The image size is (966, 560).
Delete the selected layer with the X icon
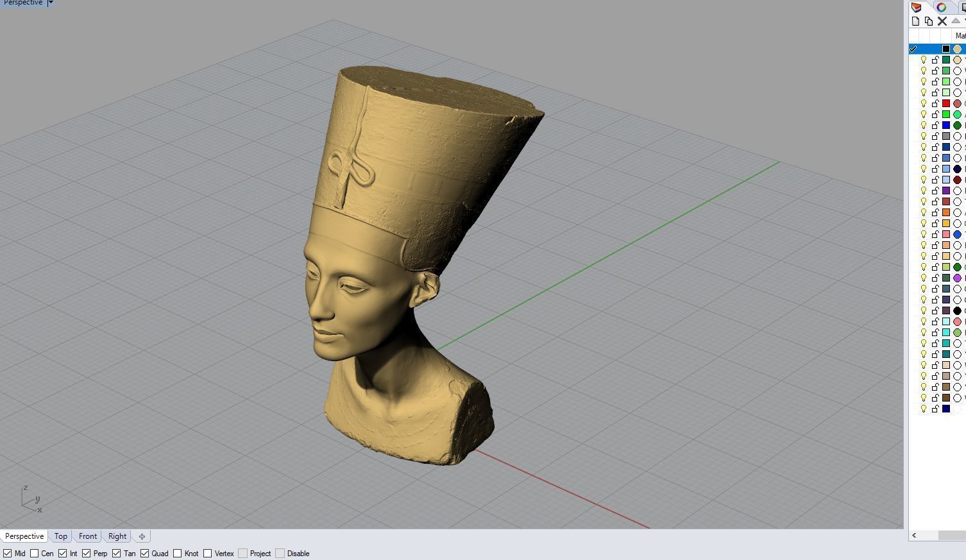click(x=942, y=21)
